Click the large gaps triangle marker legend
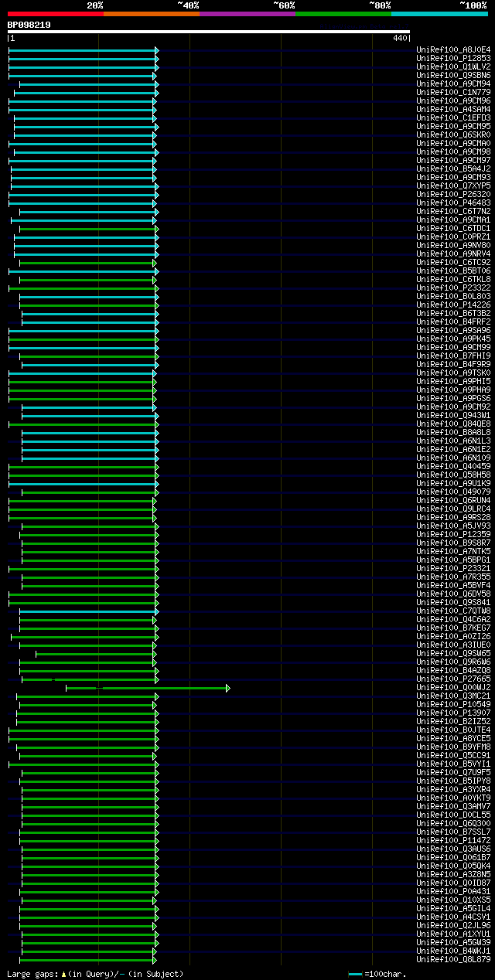The width and height of the screenshot is (495, 980). pos(64,974)
